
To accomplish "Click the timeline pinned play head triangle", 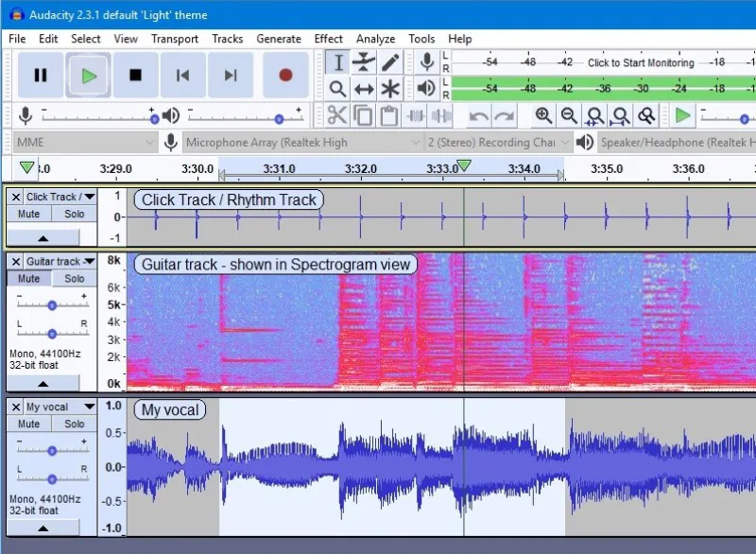I will [27, 167].
